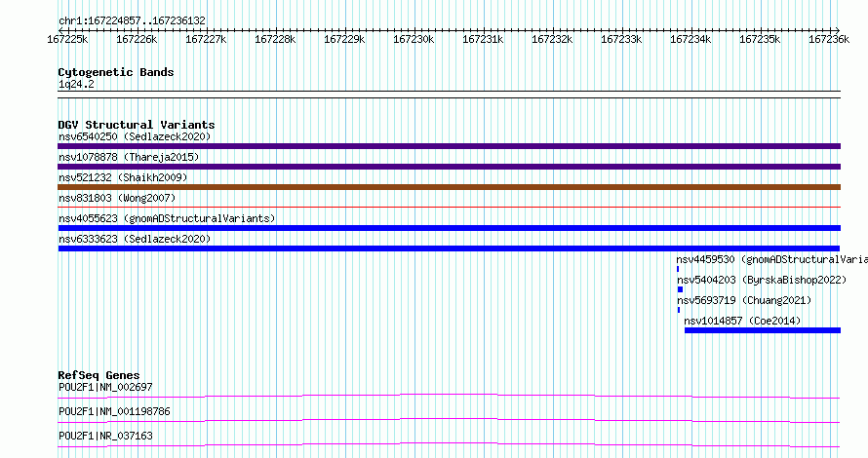Viewport: 868px width, 458px height.
Task: Click the 167230k ruler tick label
Action: coord(414,39)
